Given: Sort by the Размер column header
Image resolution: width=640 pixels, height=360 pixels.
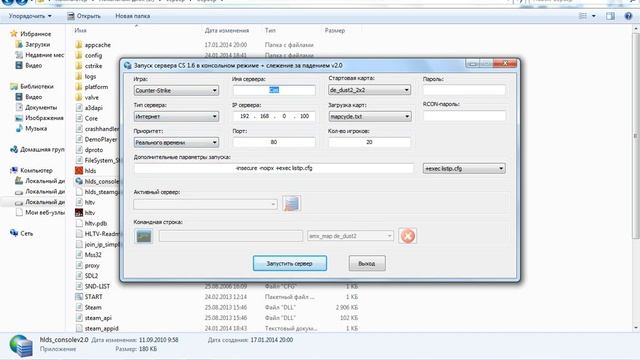Looking at the screenshot, I should tap(335, 30).
